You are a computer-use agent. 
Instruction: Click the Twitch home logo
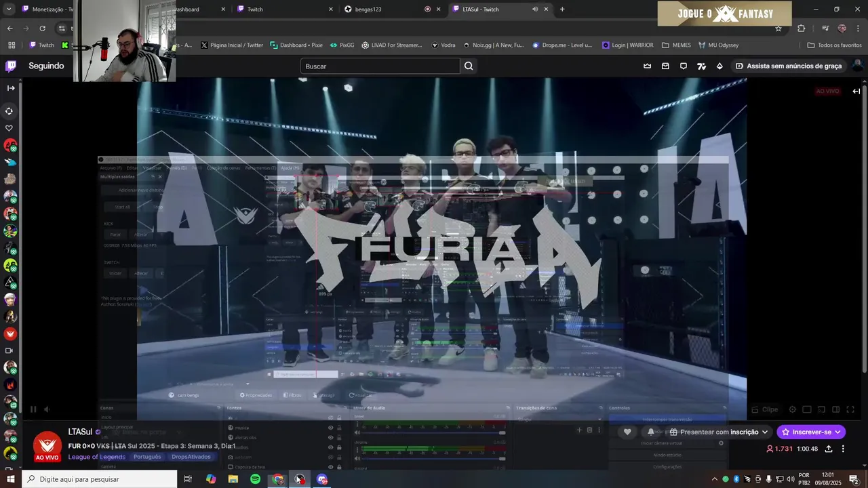tap(11, 66)
